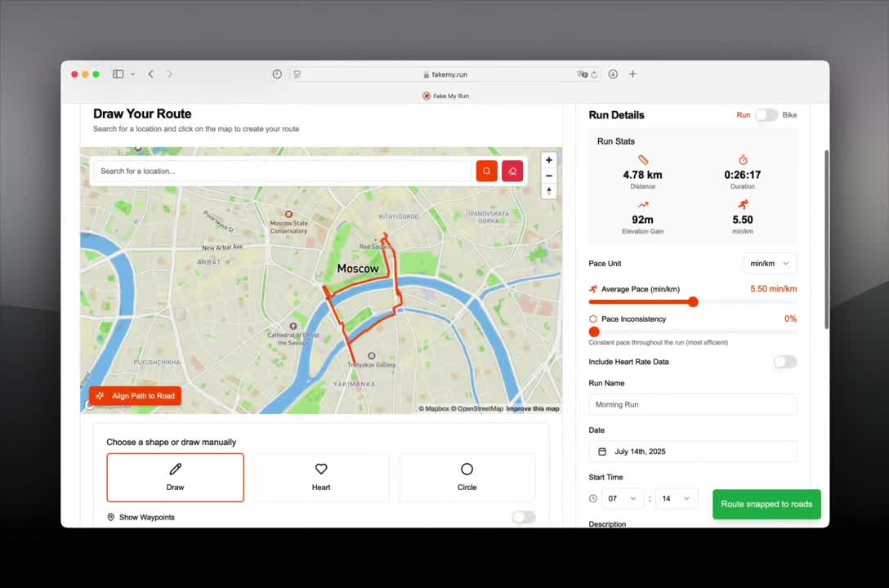Expand the Start Time minutes dropdown
This screenshot has height=588, width=889.
coord(676,498)
